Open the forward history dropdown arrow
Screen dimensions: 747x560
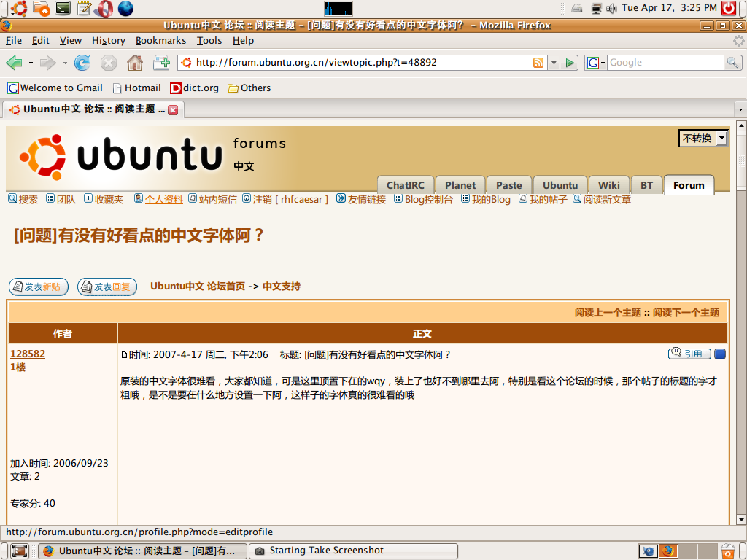(65, 63)
